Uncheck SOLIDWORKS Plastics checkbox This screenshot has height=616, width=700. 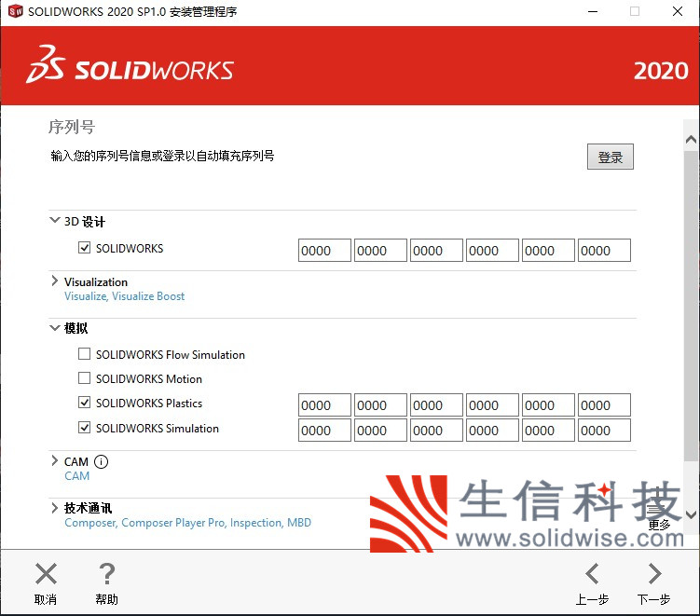point(84,403)
